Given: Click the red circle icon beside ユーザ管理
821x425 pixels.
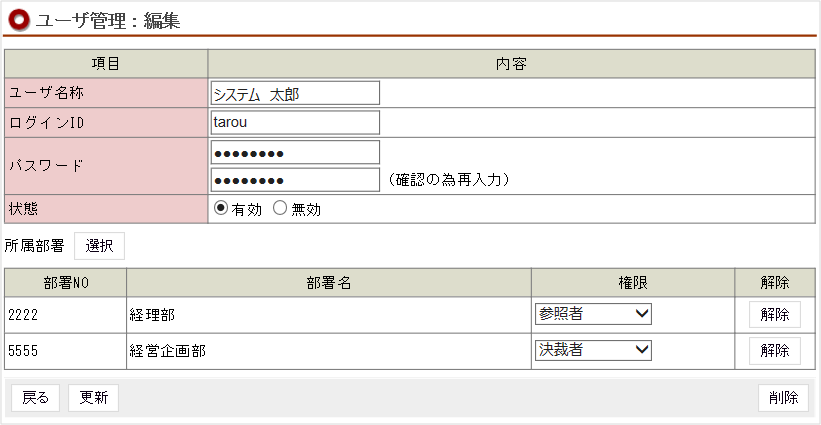Looking at the screenshot, I should pyautogui.click(x=19, y=20).
